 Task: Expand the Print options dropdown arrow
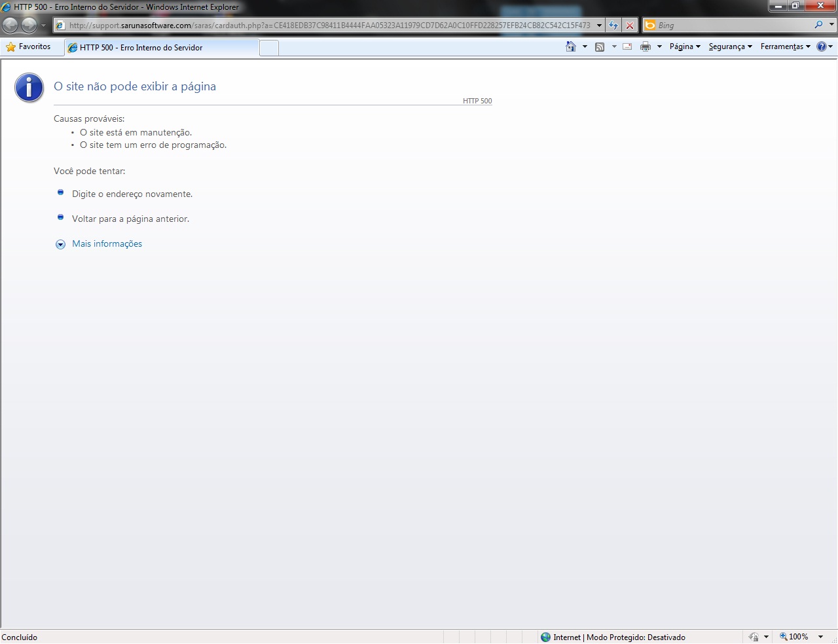coord(659,46)
